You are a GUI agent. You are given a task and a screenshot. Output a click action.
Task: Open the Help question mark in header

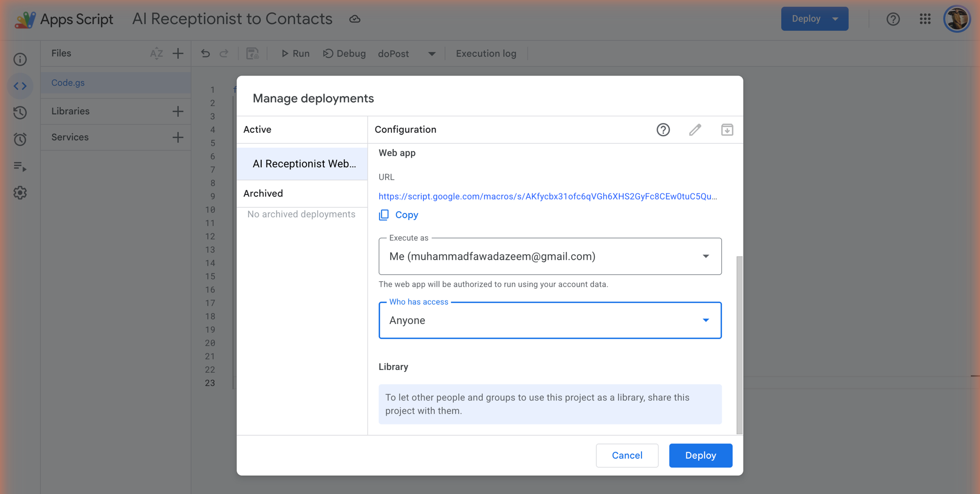click(x=893, y=19)
